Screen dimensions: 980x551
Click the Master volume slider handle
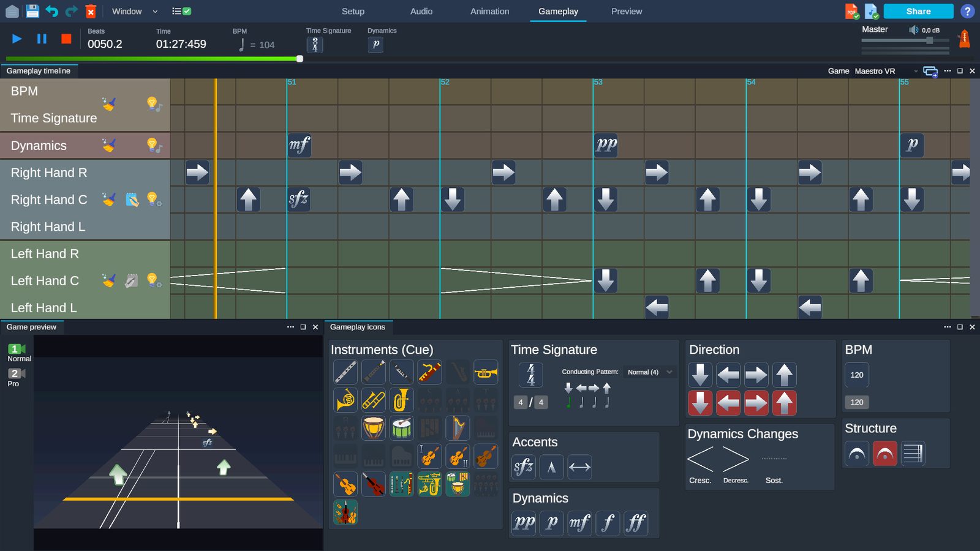pos(929,40)
